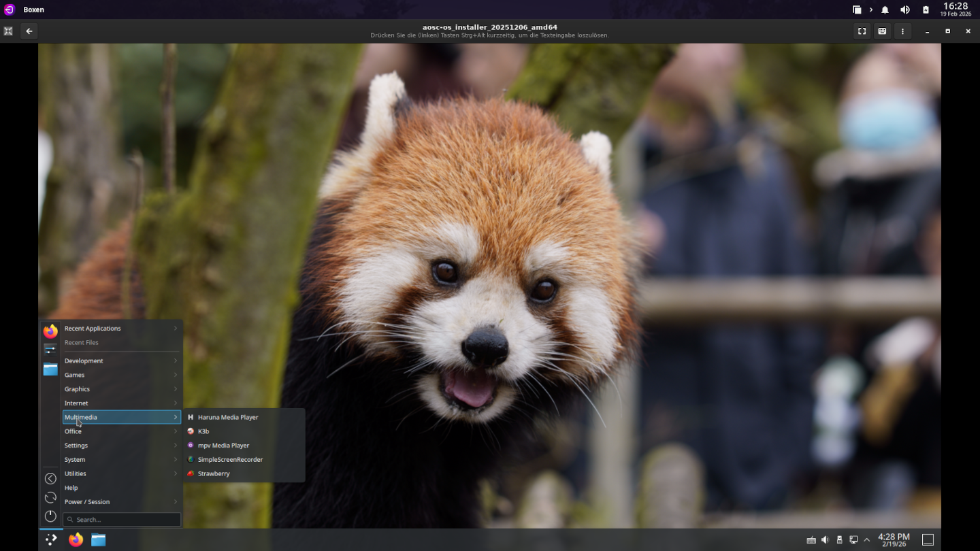
Task: Open the three-dot menu in the Boxen header
Action: 902,31
